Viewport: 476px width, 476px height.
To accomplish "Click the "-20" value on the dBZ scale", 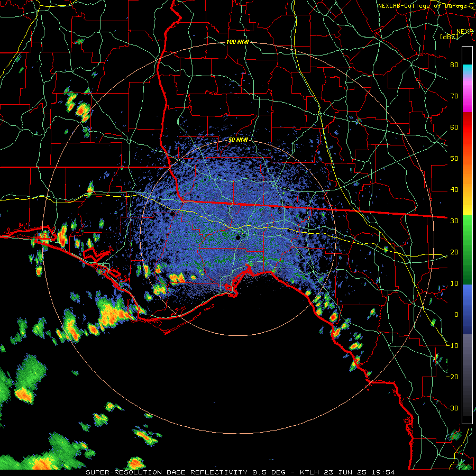I will tap(452, 377).
